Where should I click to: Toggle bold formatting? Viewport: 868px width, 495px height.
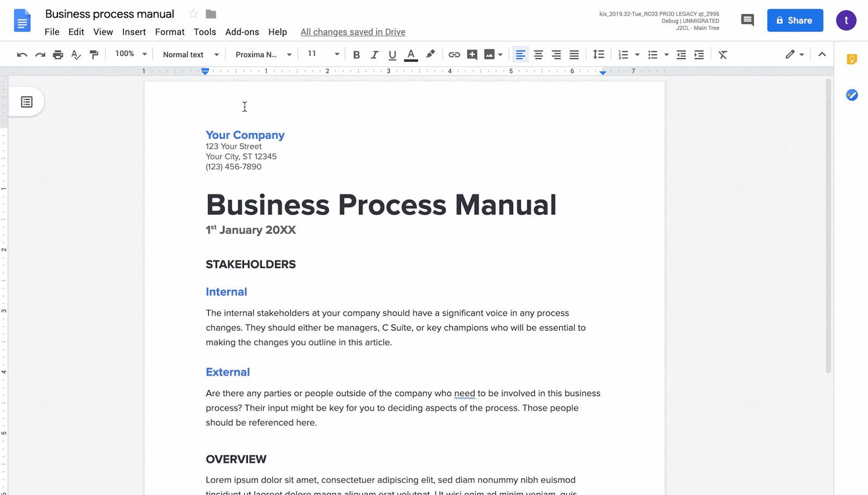[356, 54]
